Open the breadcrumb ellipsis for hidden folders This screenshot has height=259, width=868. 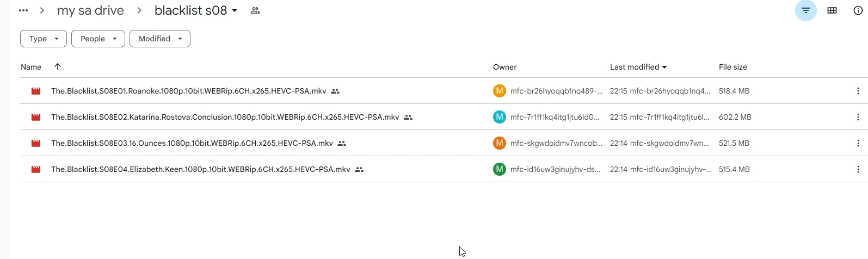coord(23,10)
